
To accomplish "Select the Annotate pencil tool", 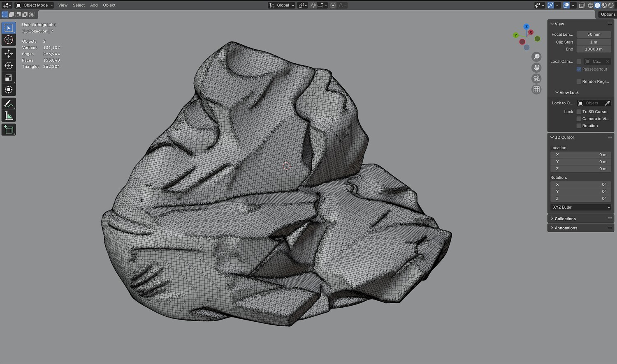I will click(x=9, y=104).
